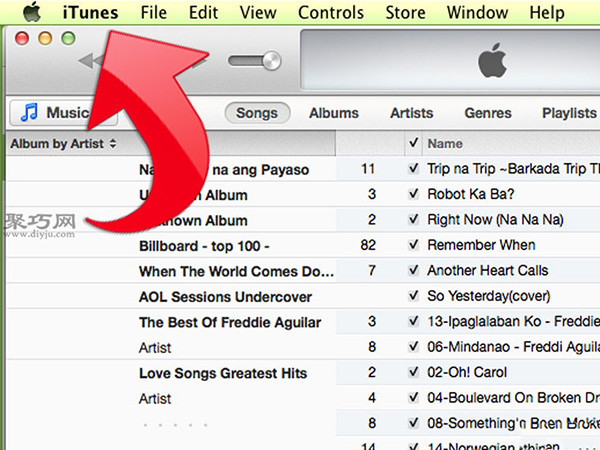The image size is (600, 450).
Task: Click the volume slider knob
Action: [x=270, y=62]
